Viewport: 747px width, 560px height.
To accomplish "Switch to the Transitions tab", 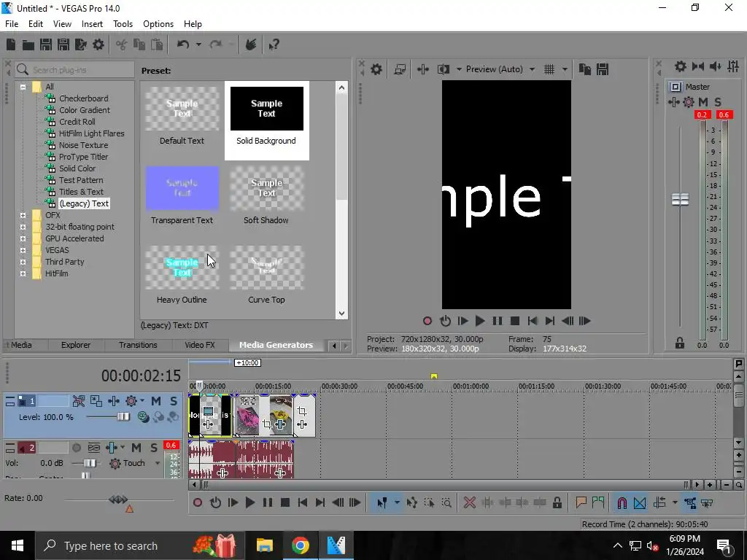I will [x=138, y=345].
